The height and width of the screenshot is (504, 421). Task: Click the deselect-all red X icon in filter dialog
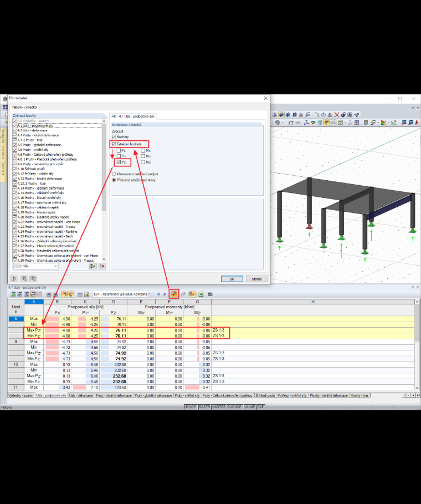coord(102,266)
